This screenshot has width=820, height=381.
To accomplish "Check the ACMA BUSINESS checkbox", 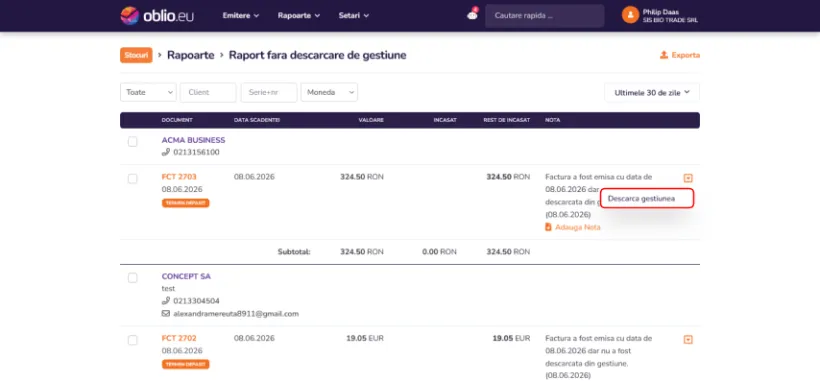I will [x=133, y=142].
